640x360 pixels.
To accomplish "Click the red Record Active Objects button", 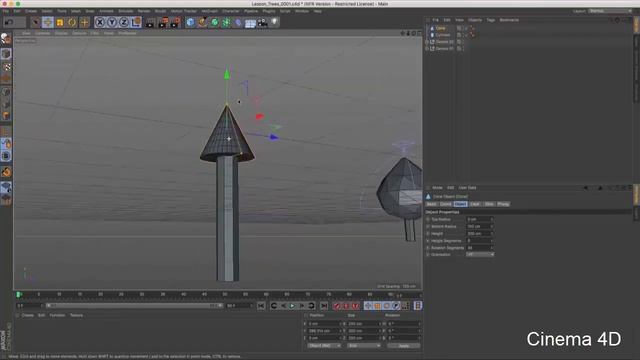I will [337, 306].
